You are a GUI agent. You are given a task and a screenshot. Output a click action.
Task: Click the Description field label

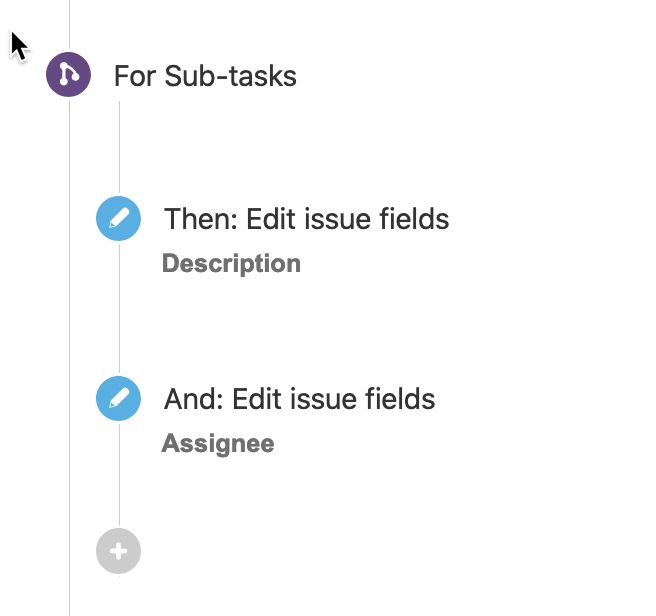pos(231,264)
